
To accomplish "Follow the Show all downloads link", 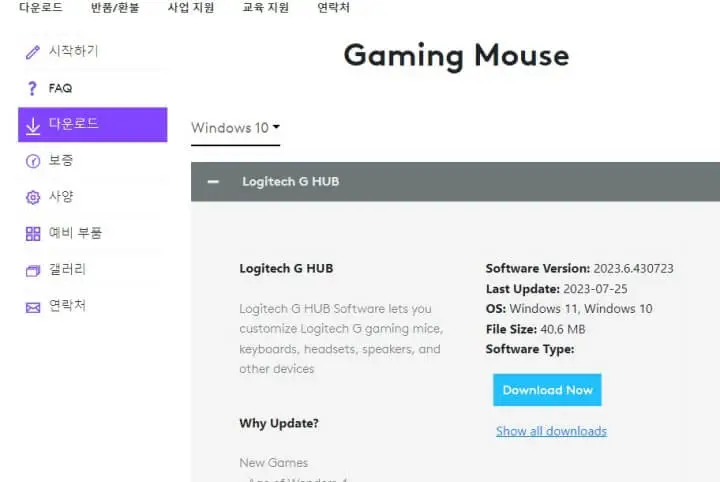I will pyautogui.click(x=551, y=431).
